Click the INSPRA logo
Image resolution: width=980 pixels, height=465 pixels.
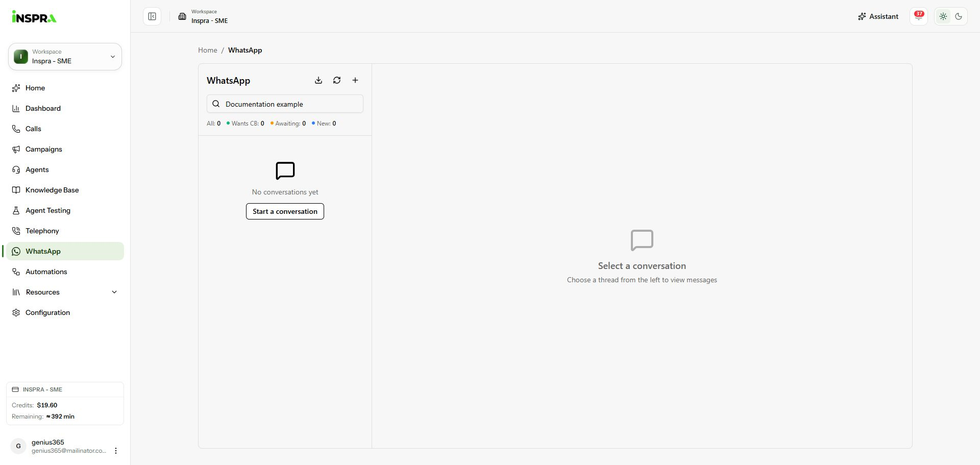point(34,17)
